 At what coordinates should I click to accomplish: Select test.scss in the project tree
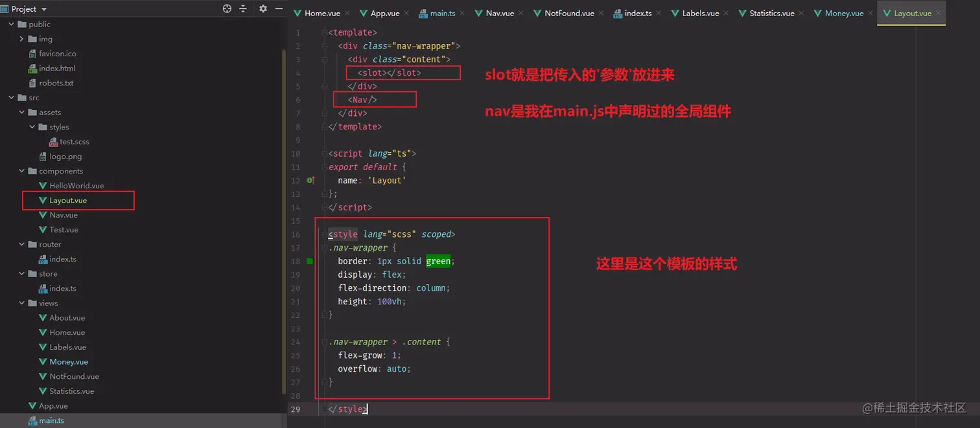tap(75, 142)
